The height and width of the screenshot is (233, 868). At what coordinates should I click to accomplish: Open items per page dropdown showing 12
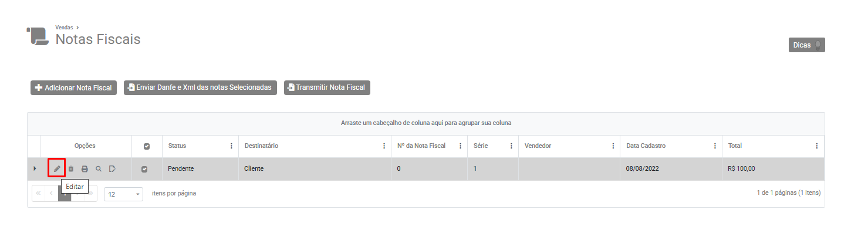[123, 194]
